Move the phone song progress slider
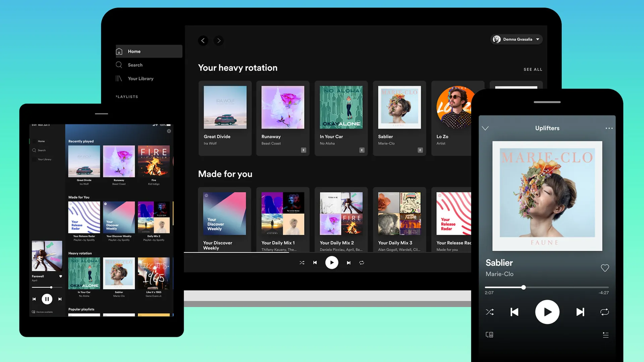 pyautogui.click(x=523, y=287)
